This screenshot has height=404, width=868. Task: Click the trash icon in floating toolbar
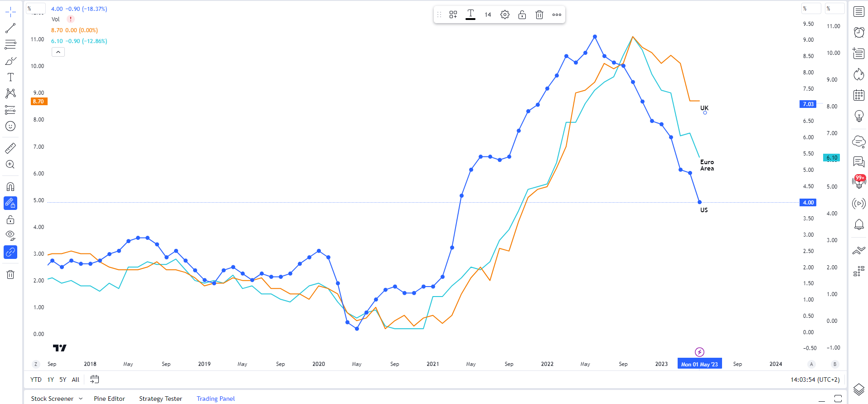[539, 15]
